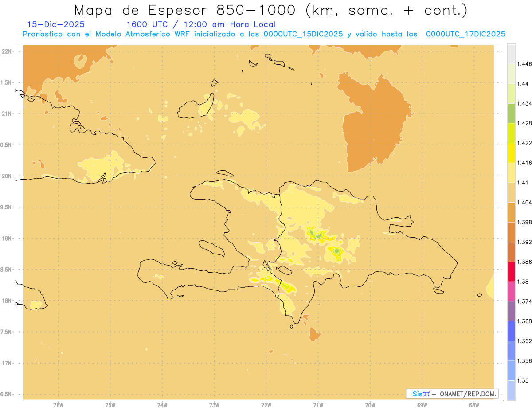Image resolution: width=532 pixels, height=411 pixels.
Task: Click colorbar value 1.386
Action: tap(525, 262)
